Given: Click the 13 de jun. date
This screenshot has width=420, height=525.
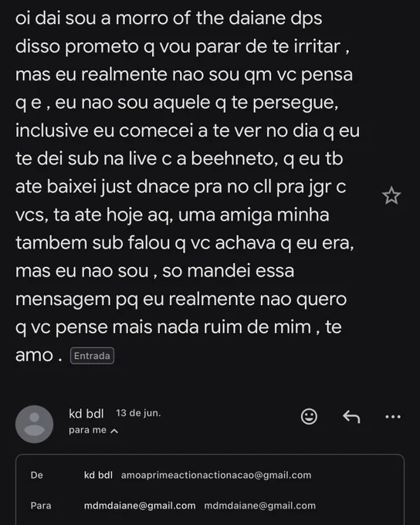Looking at the screenshot, I should 138,413.
